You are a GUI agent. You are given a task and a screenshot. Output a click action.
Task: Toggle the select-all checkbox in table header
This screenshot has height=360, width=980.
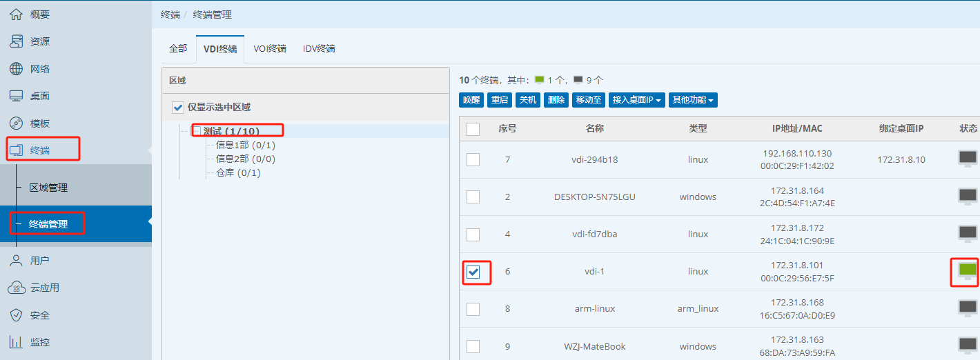pyautogui.click(x=473, y=129)
